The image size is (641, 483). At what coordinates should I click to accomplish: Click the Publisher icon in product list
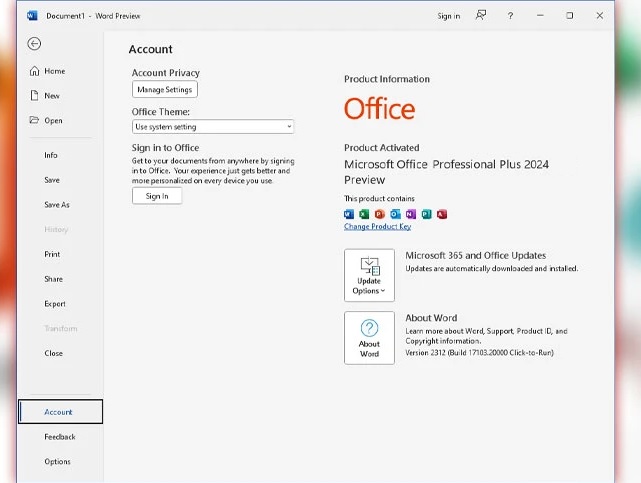pos(426,214)
